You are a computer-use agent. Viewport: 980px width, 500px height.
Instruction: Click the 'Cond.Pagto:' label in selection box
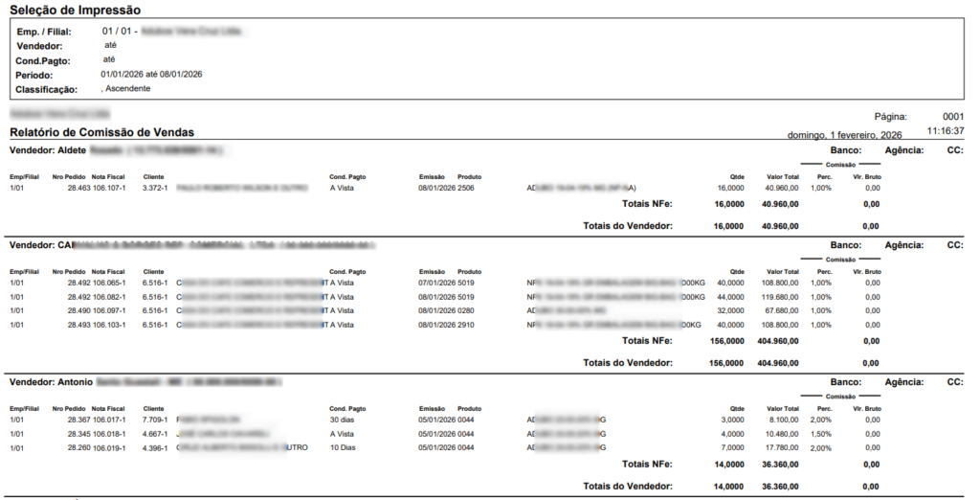coord(42,60)
